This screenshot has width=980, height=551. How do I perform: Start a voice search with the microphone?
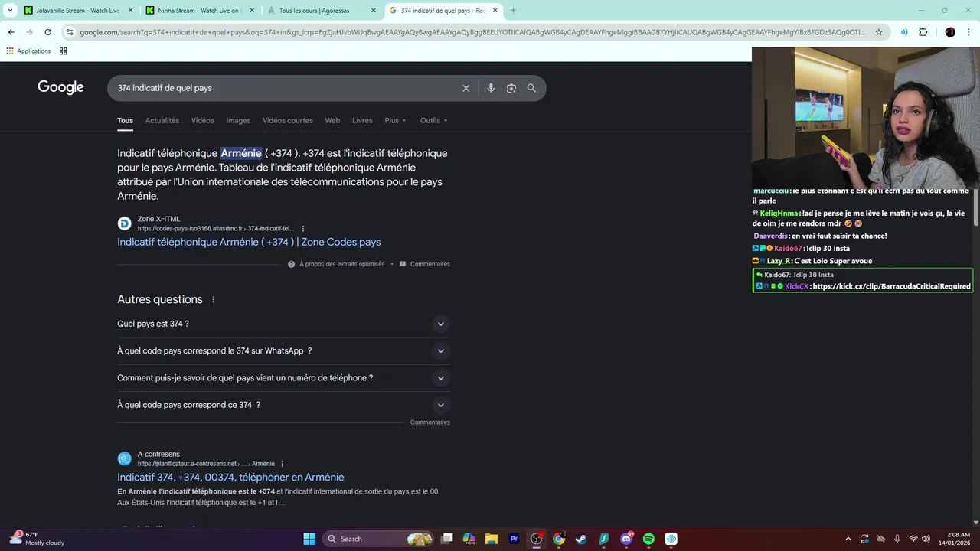[491, 88]
